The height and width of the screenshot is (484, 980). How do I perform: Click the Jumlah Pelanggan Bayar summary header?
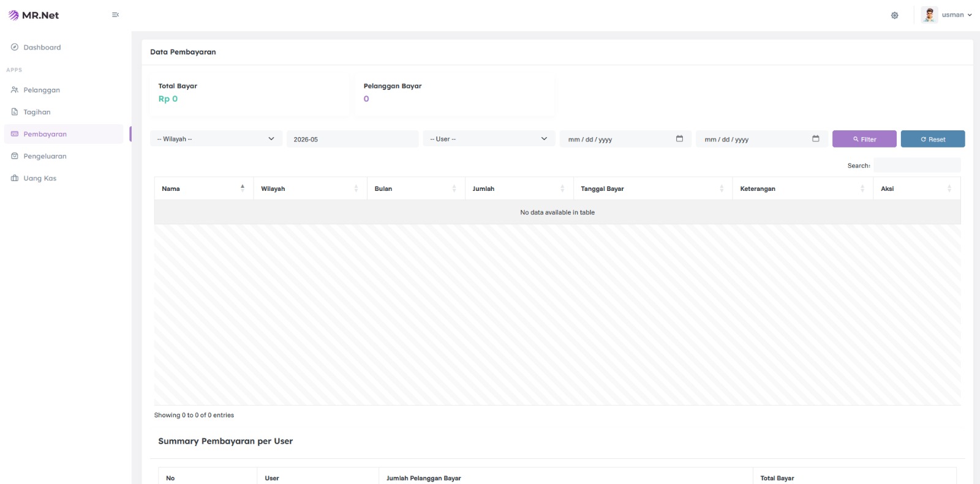point(424,478)
